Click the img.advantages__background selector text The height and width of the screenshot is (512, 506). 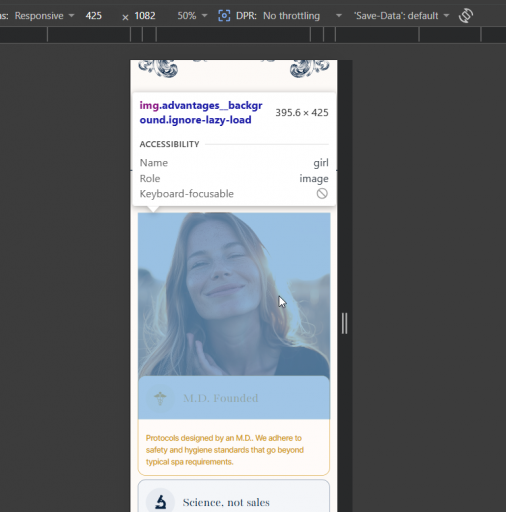click(201, 113)
